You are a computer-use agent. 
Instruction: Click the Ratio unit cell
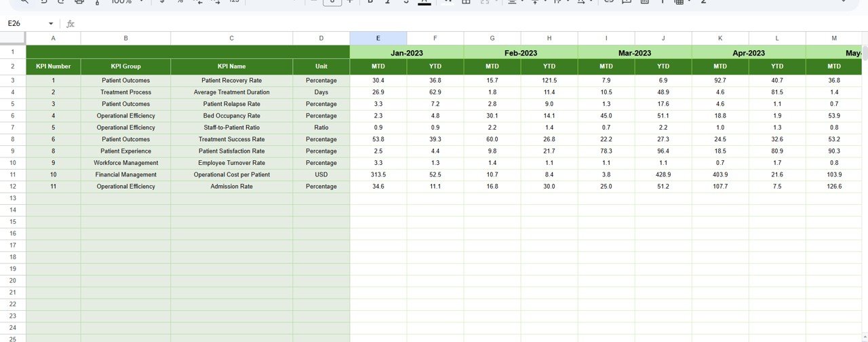coord(321,128)
